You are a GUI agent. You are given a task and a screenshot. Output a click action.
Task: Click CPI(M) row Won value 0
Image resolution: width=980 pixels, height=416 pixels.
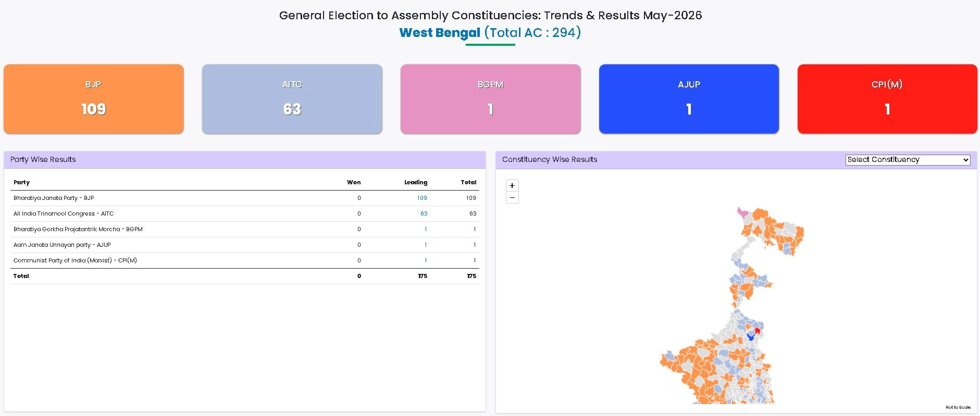point(359,260)
